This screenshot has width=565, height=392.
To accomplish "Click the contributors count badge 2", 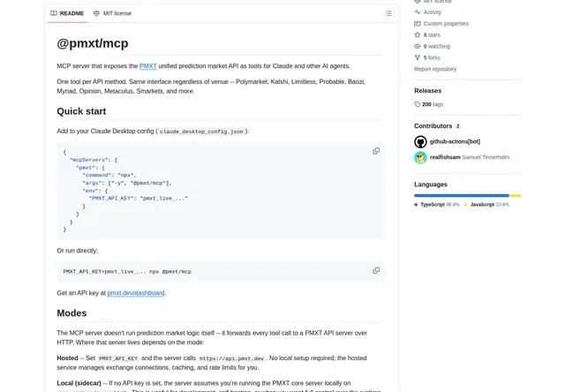I will (x=457, y=126).
